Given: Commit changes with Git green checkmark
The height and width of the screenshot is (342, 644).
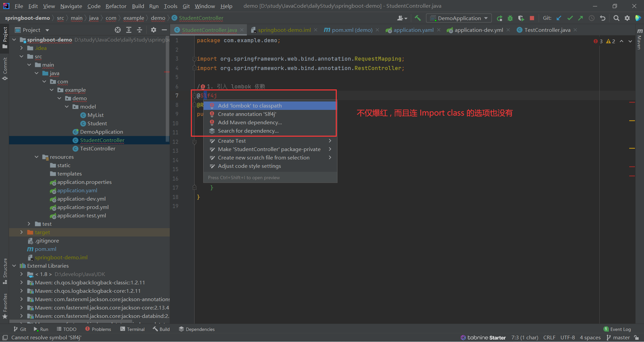Looking at the screenshot, I should (570, 18).
